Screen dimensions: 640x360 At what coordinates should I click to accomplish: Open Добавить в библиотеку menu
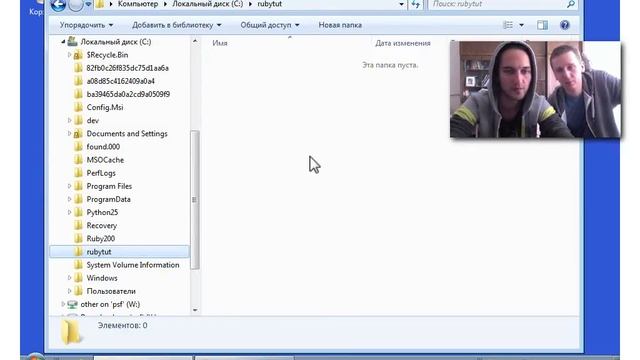tap(176, 25)
